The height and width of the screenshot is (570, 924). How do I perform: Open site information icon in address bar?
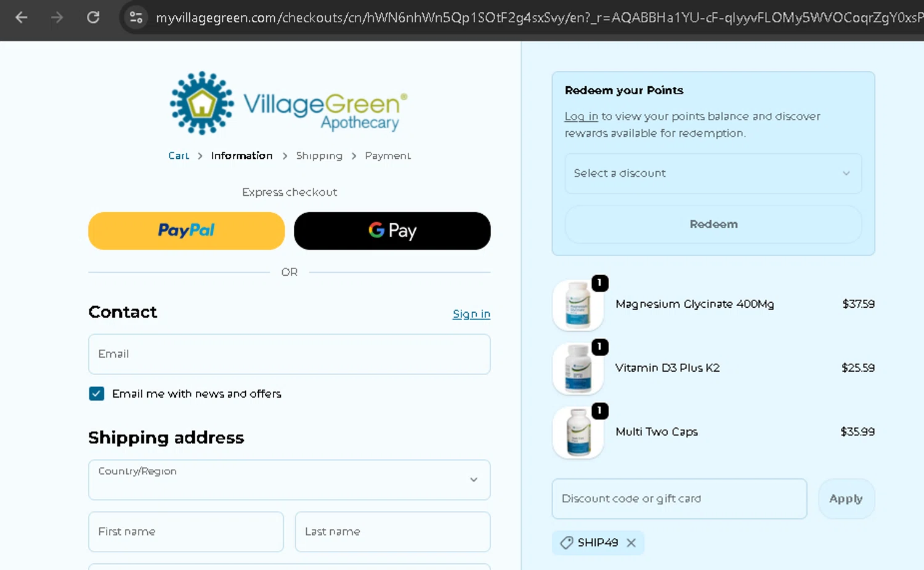[x=136, y=17]
